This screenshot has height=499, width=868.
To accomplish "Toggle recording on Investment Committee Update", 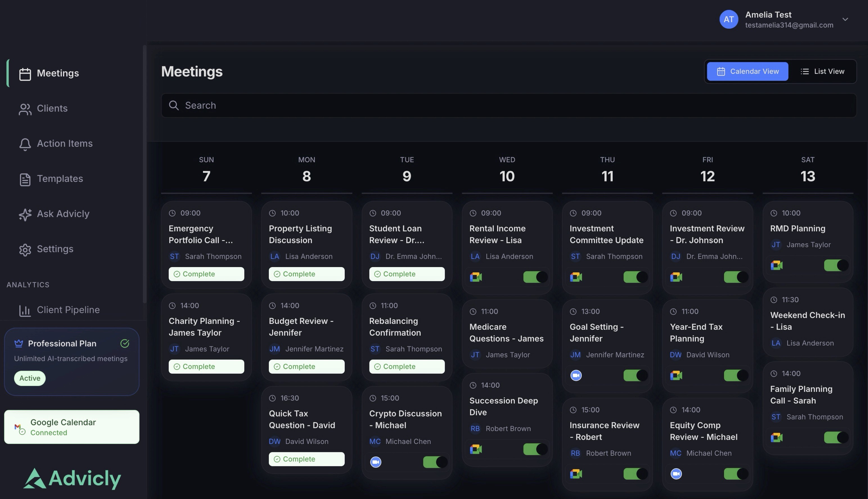I will [635, 277].
